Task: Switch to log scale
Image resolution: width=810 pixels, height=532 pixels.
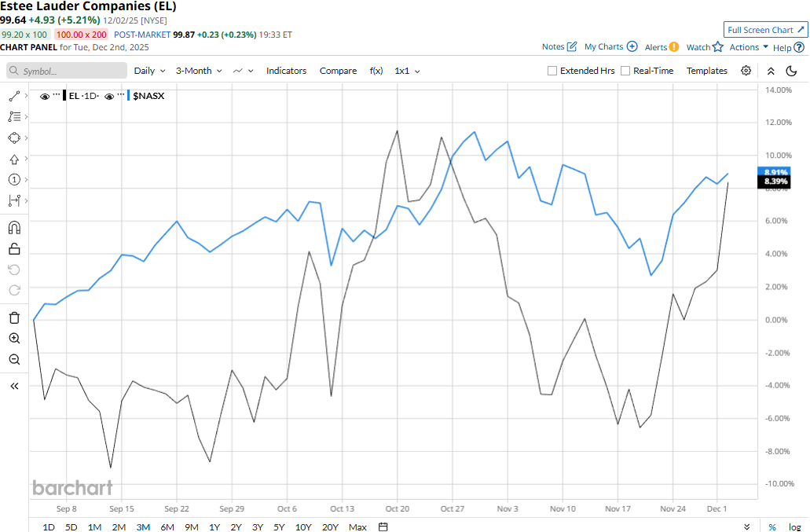Action: (x=794, y=526)
